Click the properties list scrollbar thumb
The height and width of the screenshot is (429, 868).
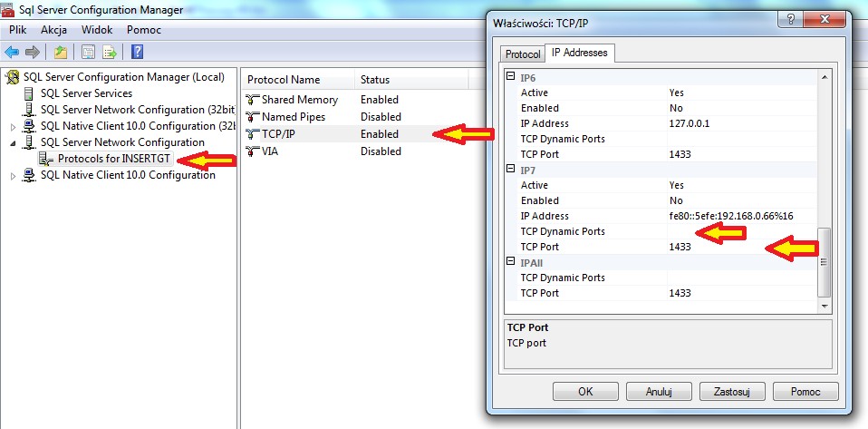[x=825, y=261]
